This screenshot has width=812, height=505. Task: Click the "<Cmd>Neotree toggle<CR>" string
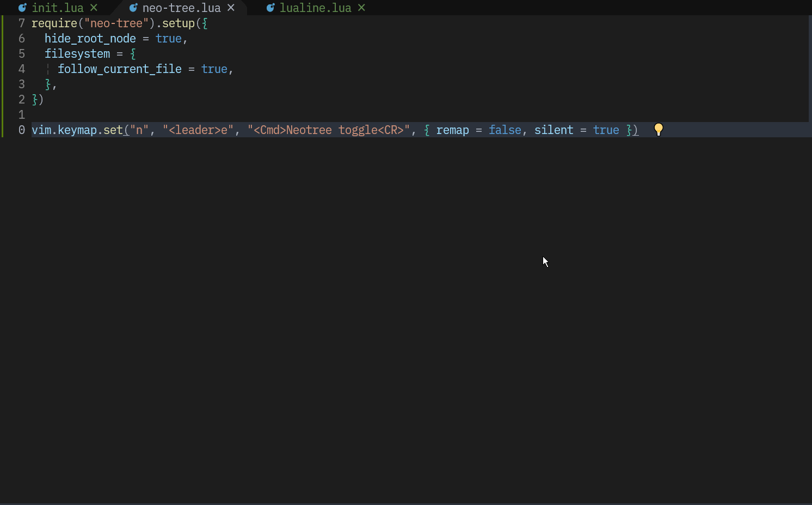pyautogui.click(x=329, y=130)
